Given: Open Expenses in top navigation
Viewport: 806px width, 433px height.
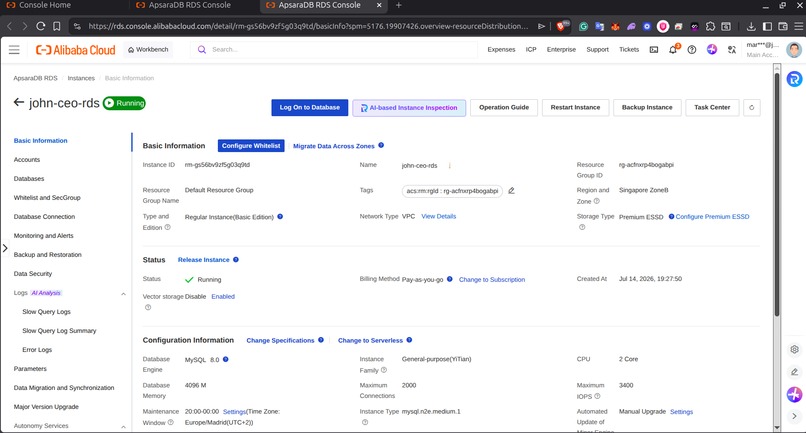Looking at the screenshot, I should [501, 50].
